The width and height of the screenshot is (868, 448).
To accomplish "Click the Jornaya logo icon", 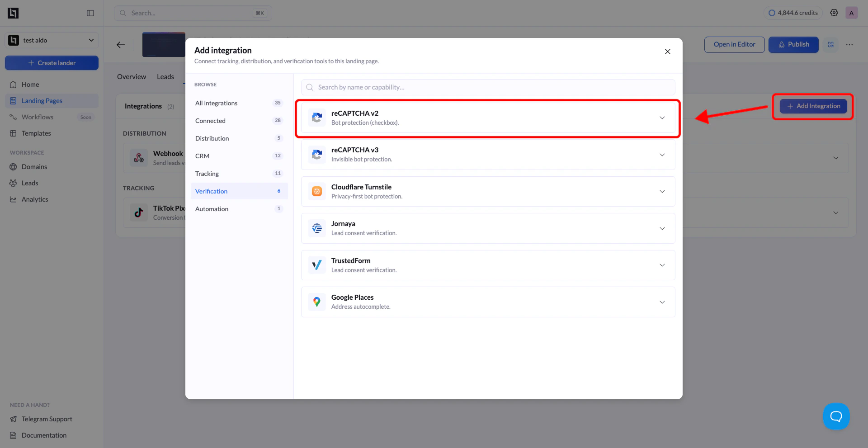I will (317, 228).
